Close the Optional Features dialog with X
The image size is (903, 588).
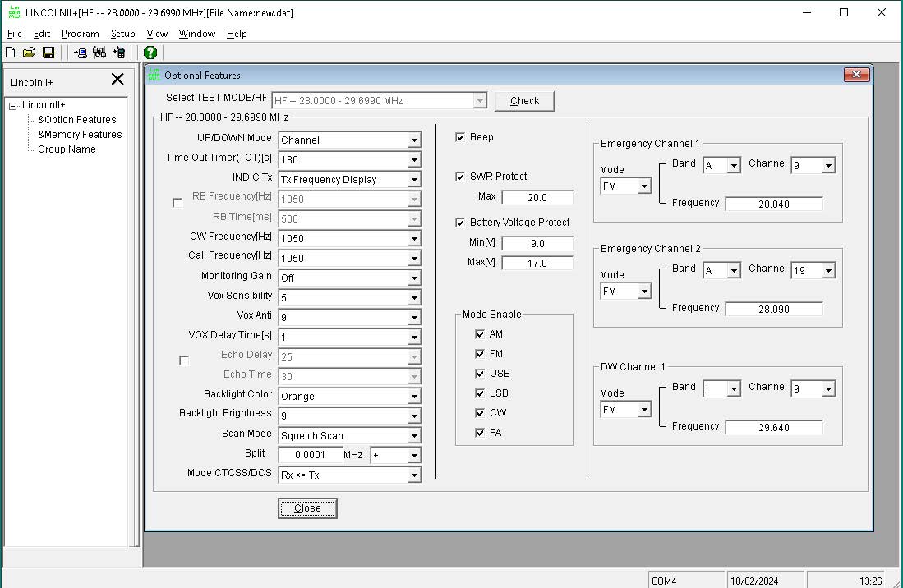(x=856, y=75)
